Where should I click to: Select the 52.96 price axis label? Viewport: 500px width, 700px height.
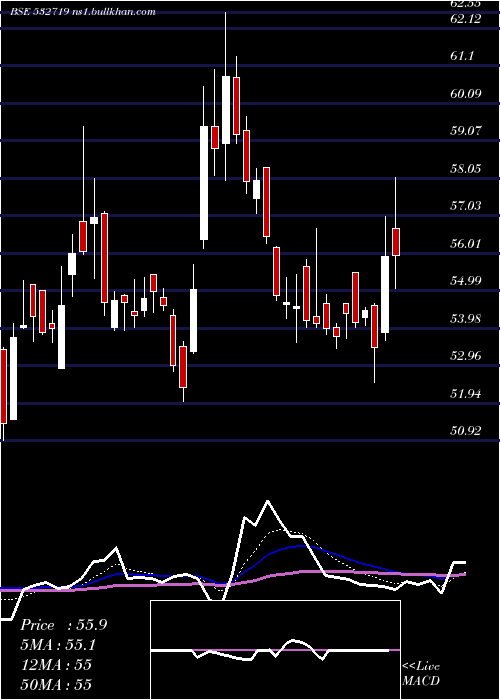click(466, 356)
